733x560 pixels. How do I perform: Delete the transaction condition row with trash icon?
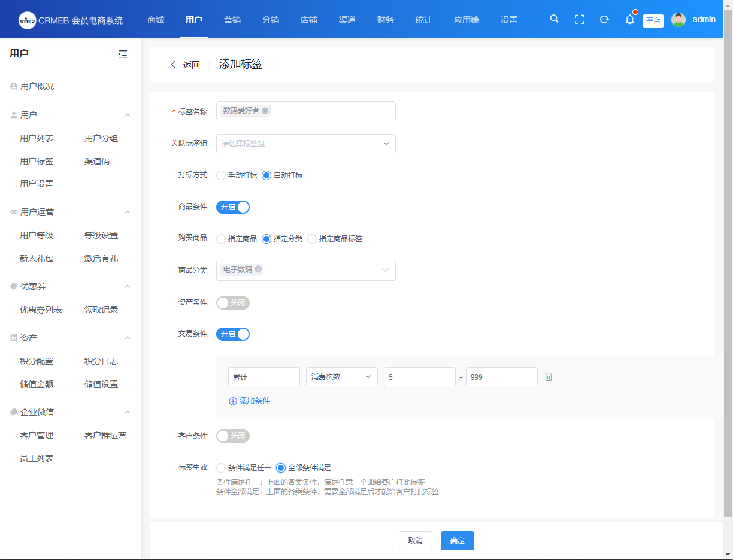coord(549,377)
